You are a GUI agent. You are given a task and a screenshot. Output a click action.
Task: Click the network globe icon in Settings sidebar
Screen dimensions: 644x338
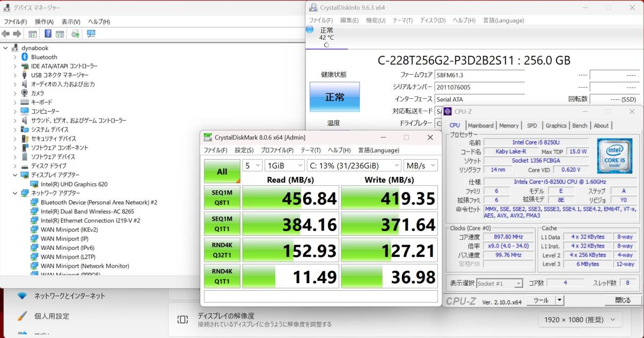click(22, 296)
